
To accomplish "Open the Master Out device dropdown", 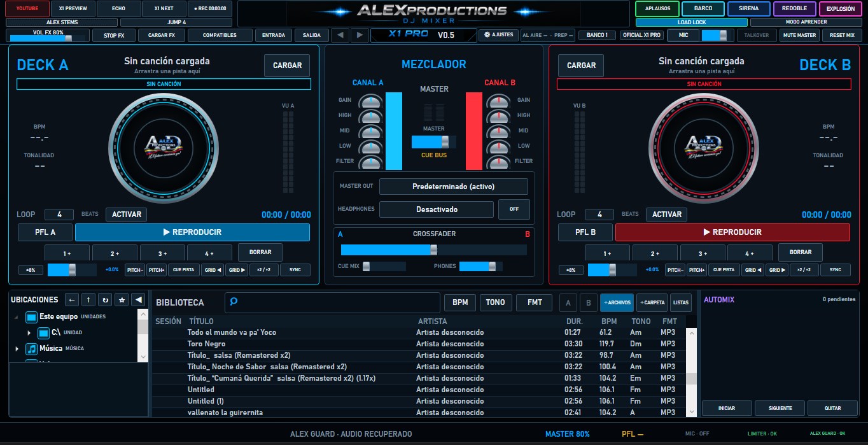I will (454, 187).
